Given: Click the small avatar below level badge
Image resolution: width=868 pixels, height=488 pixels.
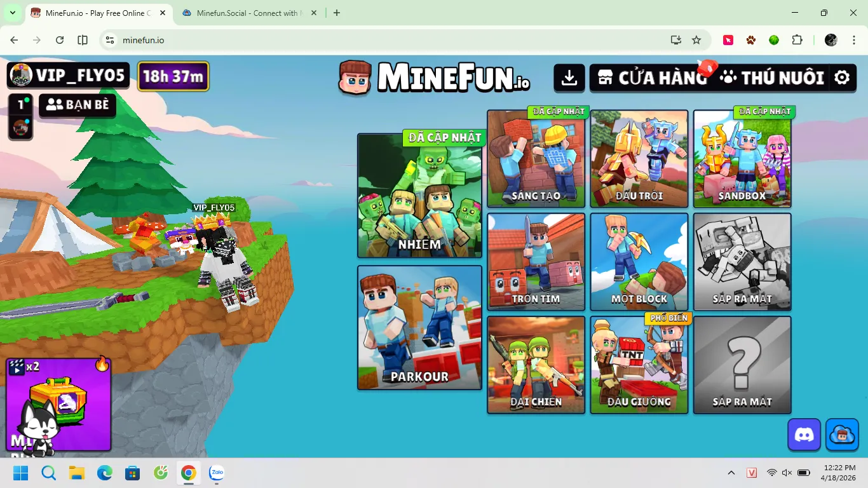Looking at the screenshot, I should [20, 128].
